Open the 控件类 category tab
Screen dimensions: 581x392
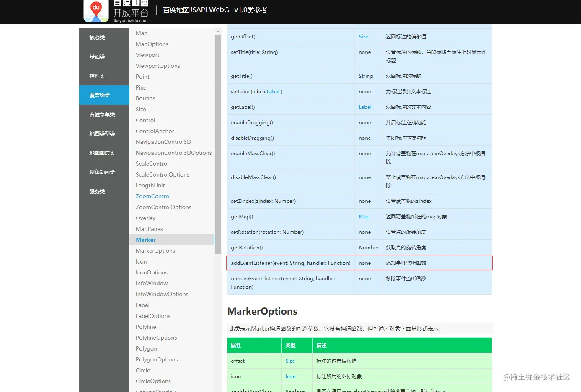tap(104, 76)
